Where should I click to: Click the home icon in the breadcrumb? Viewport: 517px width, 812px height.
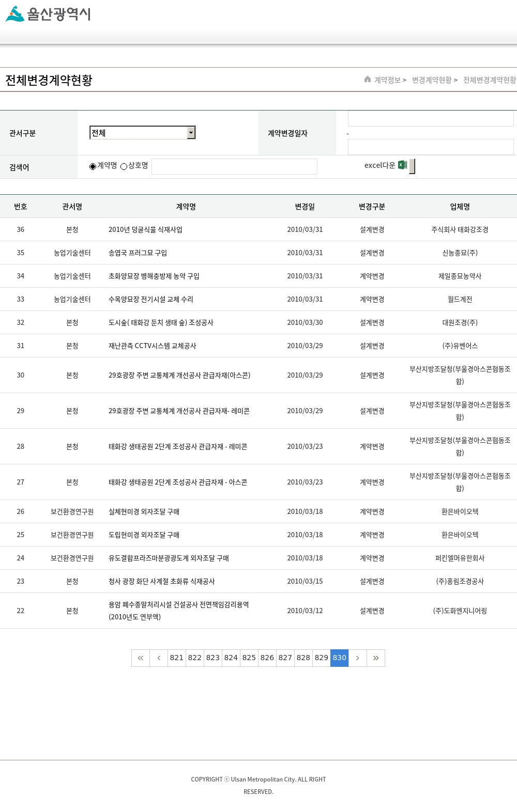tap(368, 80)
